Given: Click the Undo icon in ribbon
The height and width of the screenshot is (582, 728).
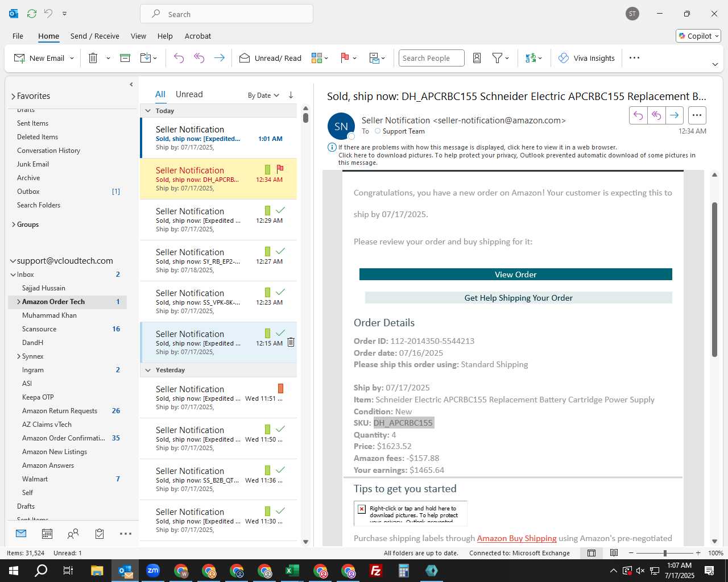Looking at the screenshot, I should 179,58.
